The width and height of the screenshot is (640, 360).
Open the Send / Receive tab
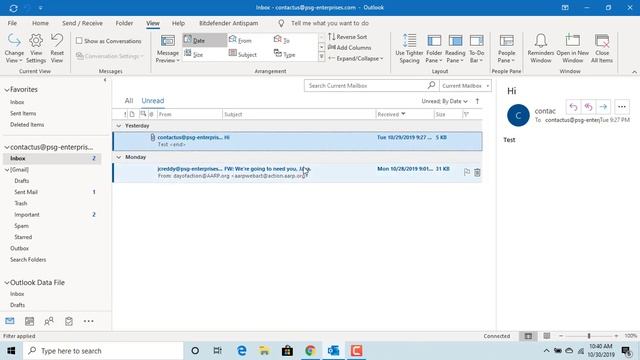82,23
